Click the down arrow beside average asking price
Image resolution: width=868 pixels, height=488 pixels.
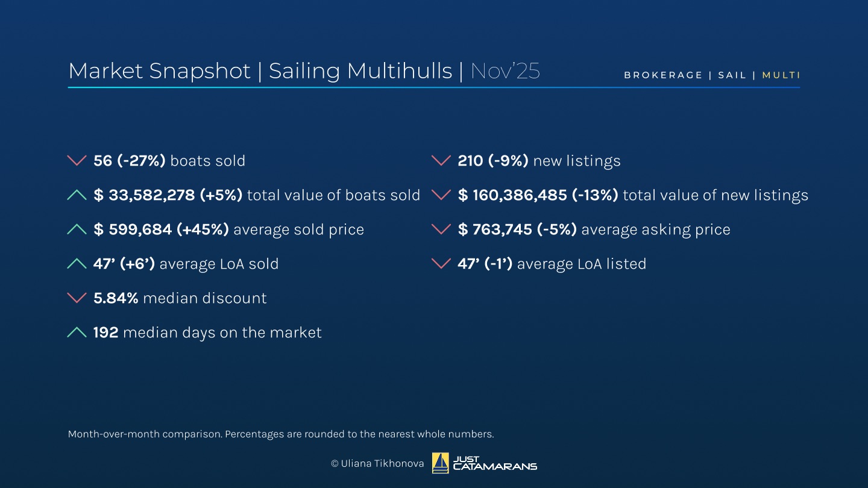[x=441, y=230]
